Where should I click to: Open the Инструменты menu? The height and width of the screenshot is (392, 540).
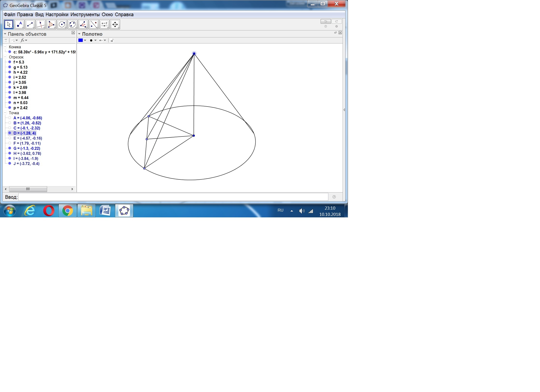click(85, 14)
